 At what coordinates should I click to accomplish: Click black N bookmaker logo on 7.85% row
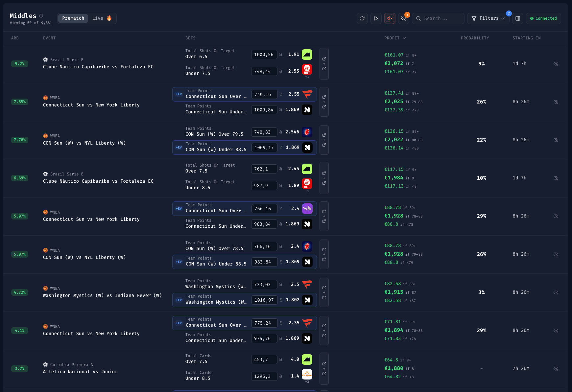(x=307, y=110)
